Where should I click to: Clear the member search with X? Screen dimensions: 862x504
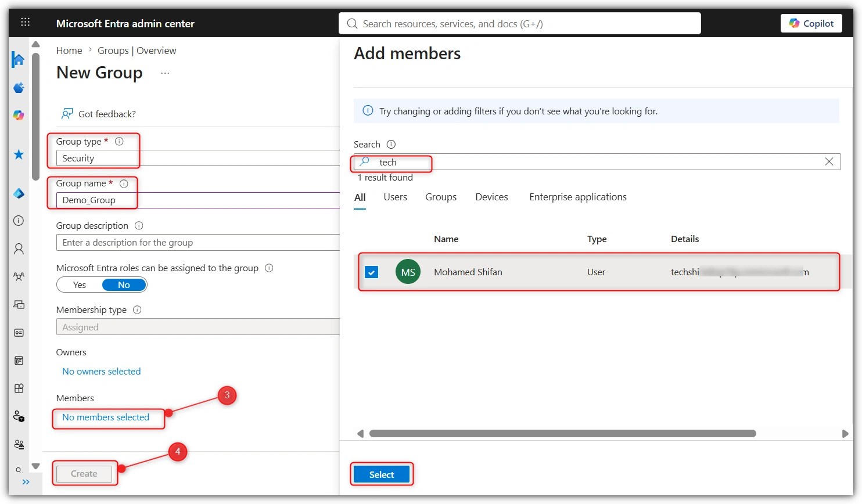click(x=829, y=161)
